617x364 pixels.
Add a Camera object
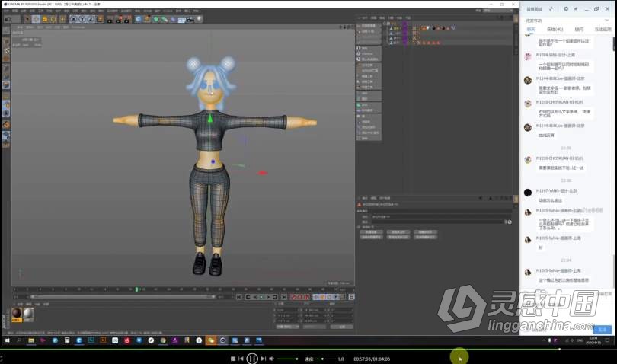pyautogui.click(x=190, y=19)
